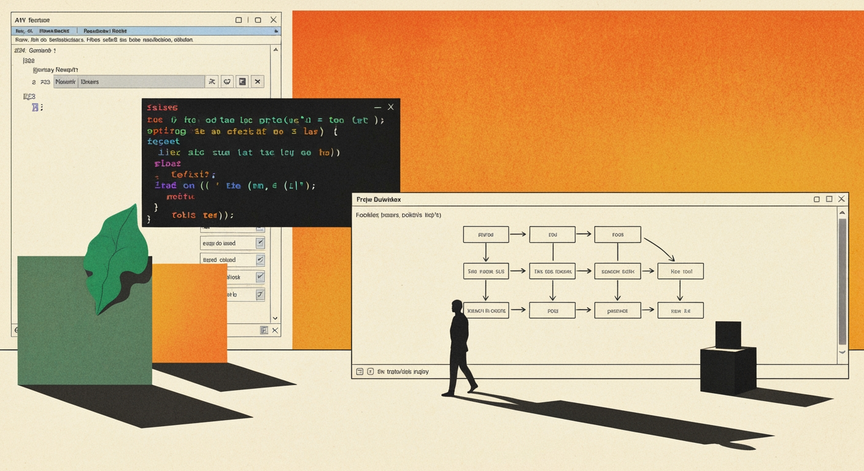Click the small blue icon in the left window tree
This screenshot has width=864, height=471.
tap(35, 107)
